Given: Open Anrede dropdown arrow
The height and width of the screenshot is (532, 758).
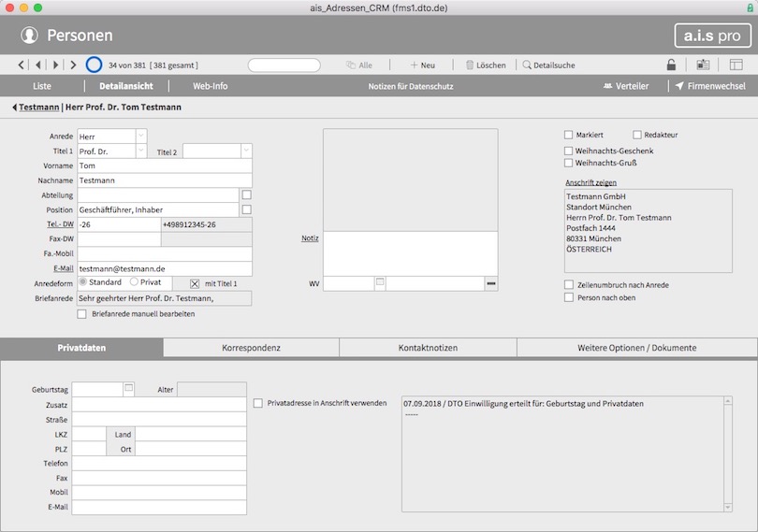Looking at the screenshot, I should [141, 136].
